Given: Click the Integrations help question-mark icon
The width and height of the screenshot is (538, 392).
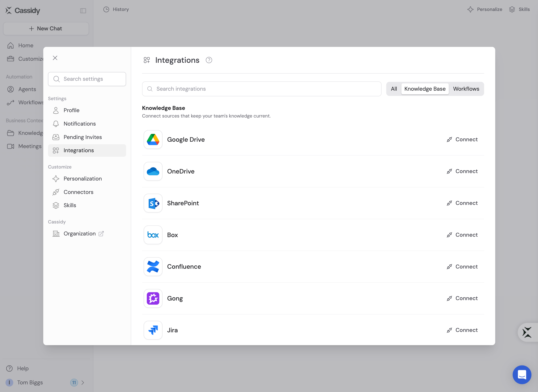Looking at the screenshot, I should pos(209,60).
